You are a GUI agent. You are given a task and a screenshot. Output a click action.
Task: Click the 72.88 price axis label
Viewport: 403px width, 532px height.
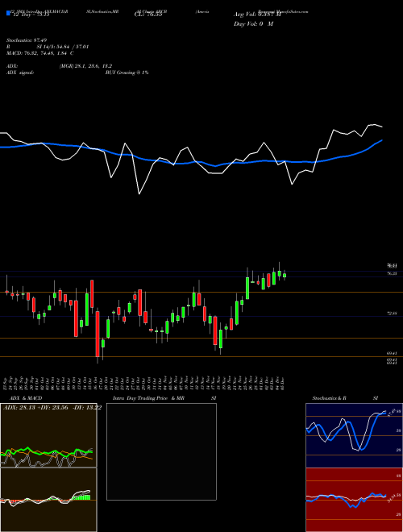pyautogui.click(x=392, y=314)
